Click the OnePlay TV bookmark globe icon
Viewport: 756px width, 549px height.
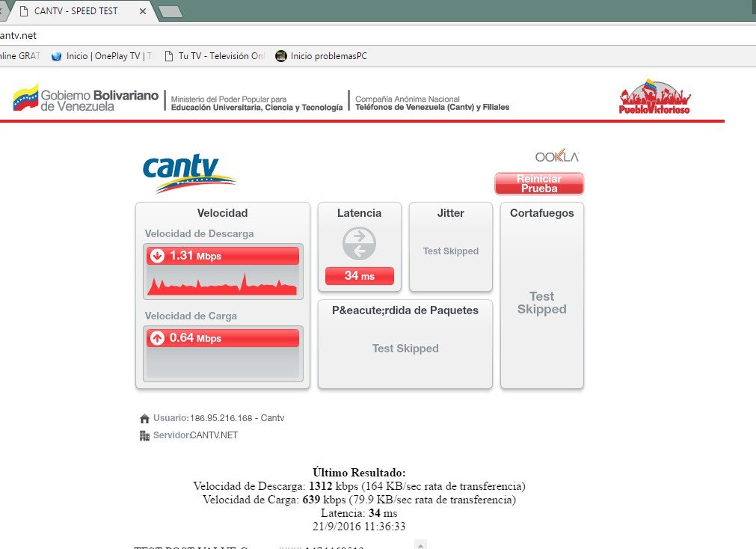pos(56,56)
